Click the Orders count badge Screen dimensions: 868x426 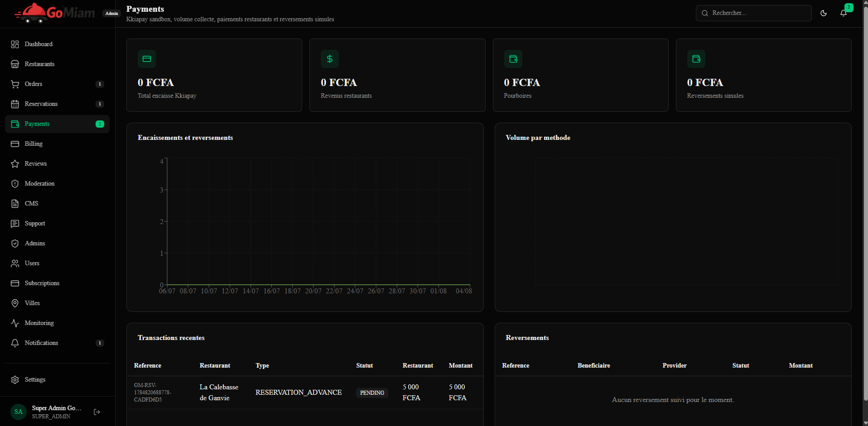(100, 84)
